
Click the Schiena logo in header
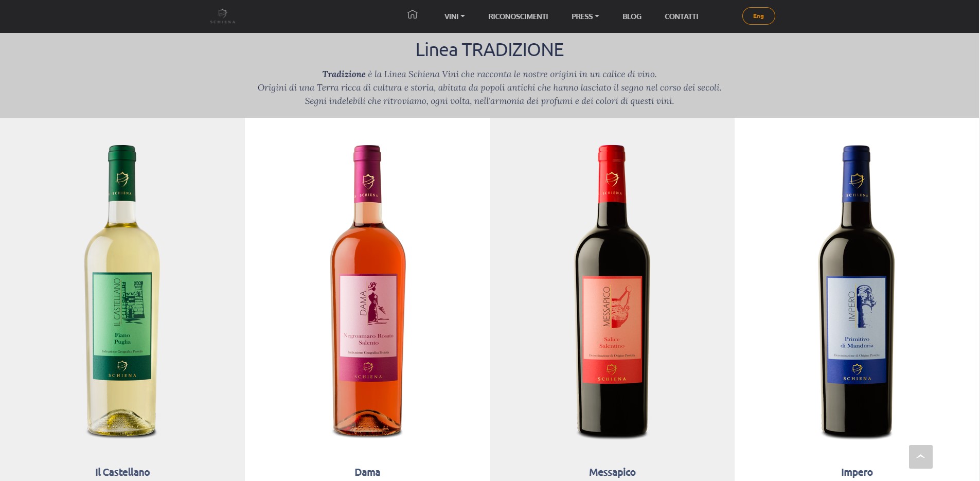(x=222, y=16)
